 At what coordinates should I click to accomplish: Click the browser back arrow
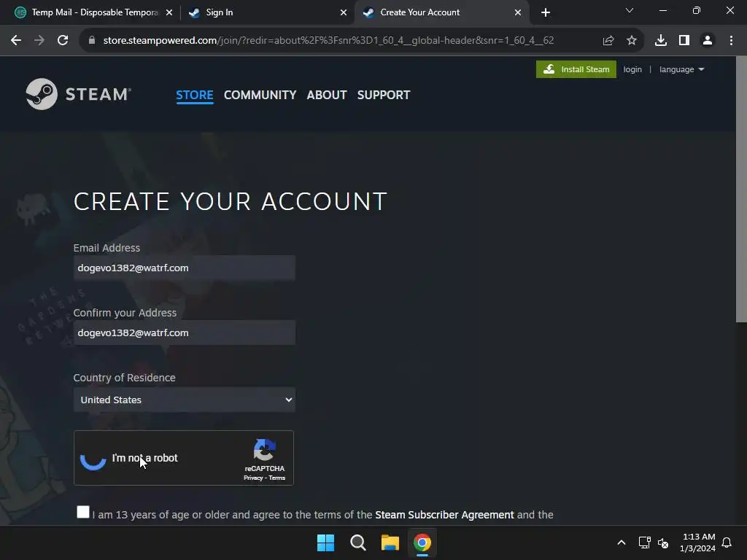coord(16,41)
